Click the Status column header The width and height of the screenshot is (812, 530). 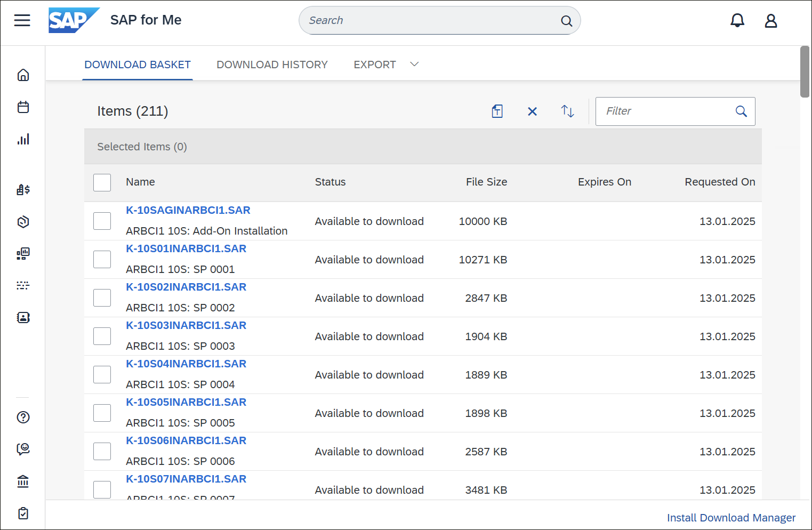pyautogui.click(x=330, y=182)
